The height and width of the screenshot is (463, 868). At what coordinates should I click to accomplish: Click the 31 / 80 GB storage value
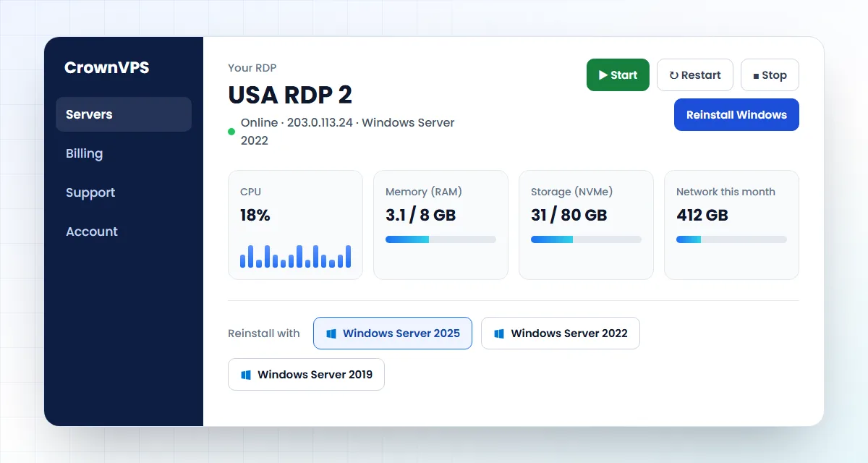[569, 215]
